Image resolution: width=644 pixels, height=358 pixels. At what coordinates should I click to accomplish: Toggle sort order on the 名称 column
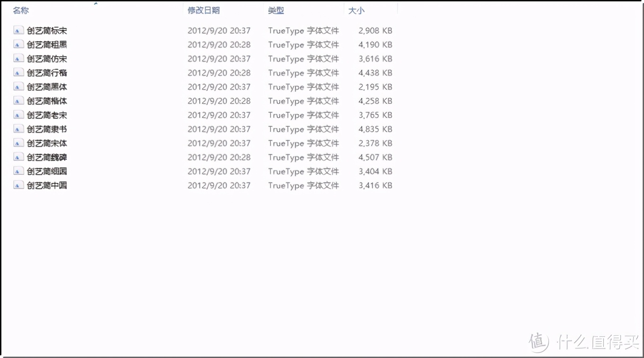21,10
